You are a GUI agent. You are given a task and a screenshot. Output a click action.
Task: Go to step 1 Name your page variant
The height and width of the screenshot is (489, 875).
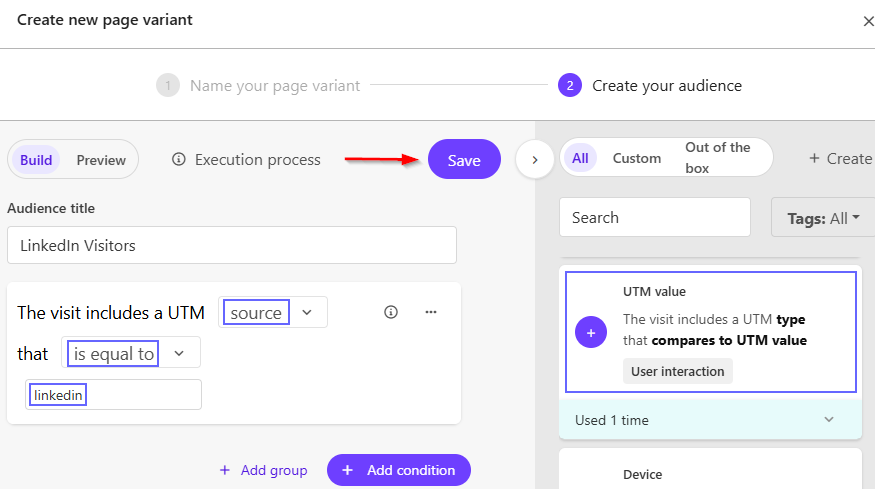tap(258, 85)
